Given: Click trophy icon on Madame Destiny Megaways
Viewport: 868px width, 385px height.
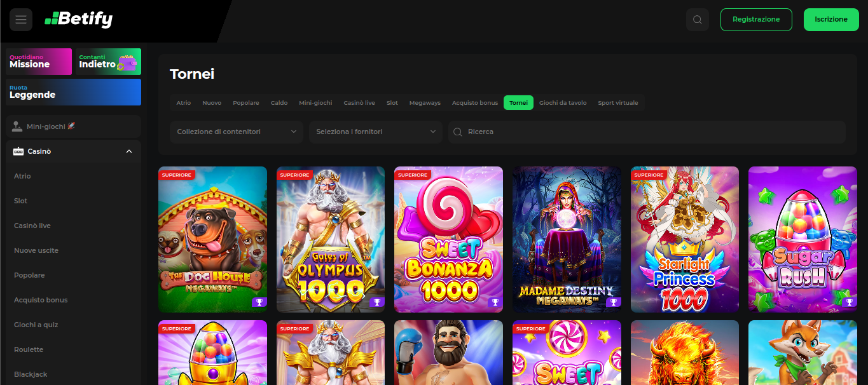Looking at the screenshot, I should (x=613, y=302).
